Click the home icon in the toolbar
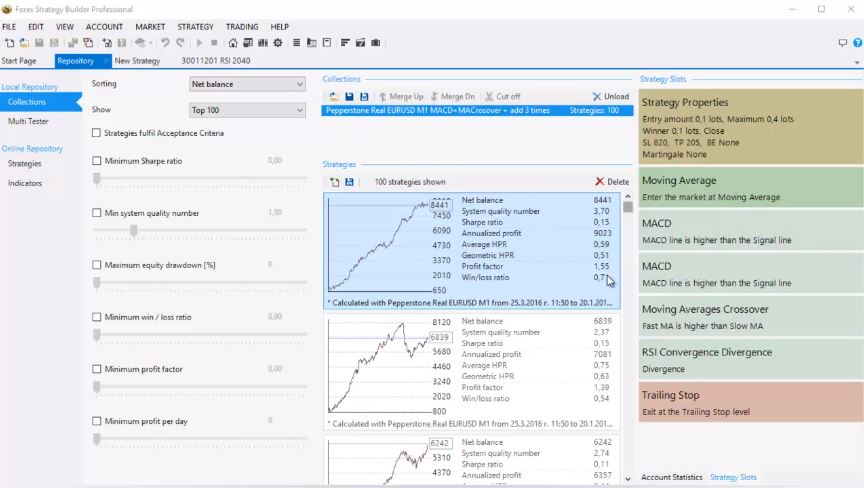The height and width of the screenshot is (488, 864). pyautogui.click(x=233, y=43)
